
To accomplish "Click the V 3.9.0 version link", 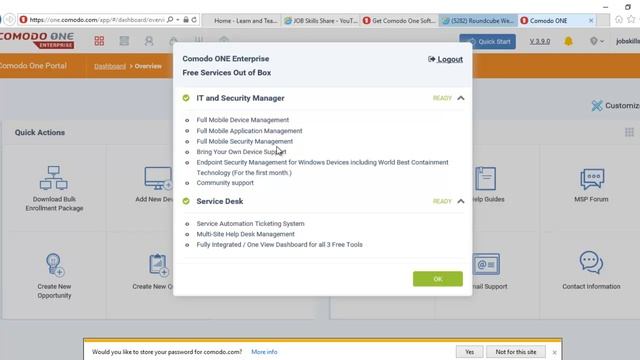I will (x=540, y=41).
